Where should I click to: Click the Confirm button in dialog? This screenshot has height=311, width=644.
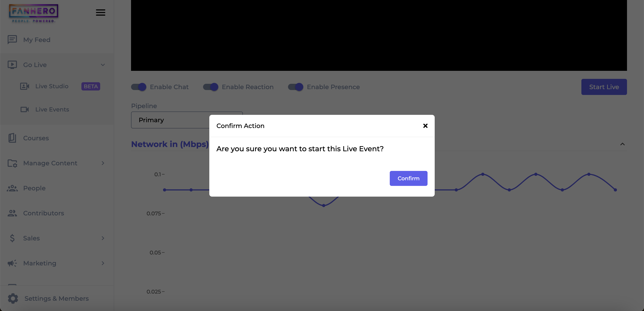409,178
